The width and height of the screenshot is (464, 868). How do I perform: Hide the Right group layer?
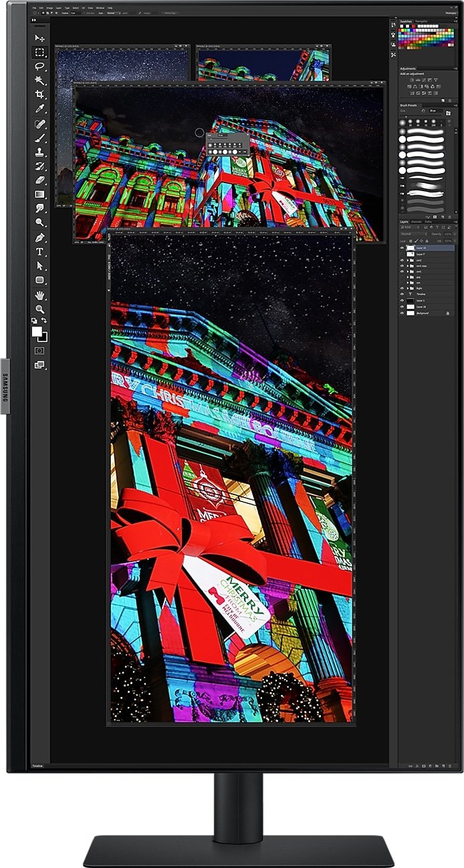402,288
